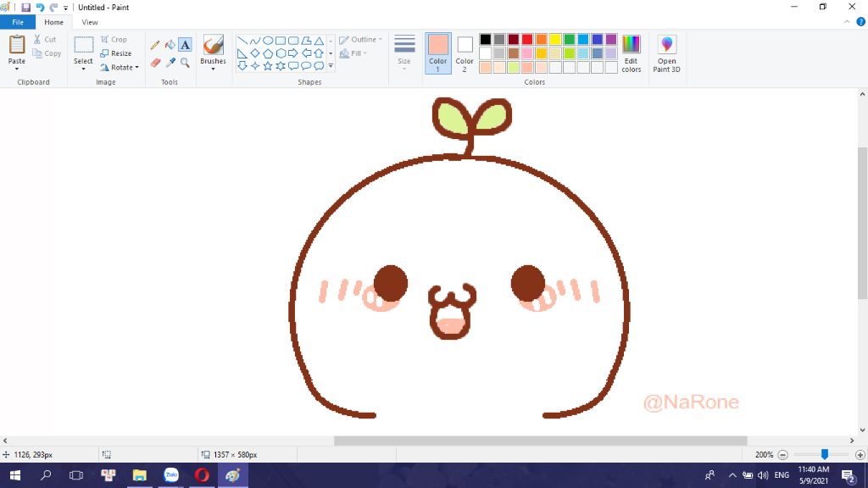The image size is (868, 488).
Task: Select the Color picker eyedropper tool
Action: pos(170,63)
